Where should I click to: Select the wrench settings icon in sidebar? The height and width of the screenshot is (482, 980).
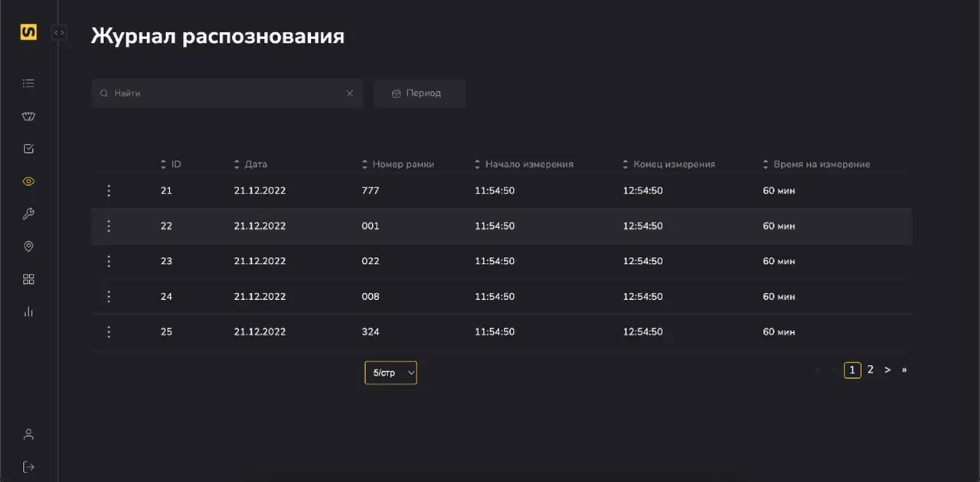(28, 213)
